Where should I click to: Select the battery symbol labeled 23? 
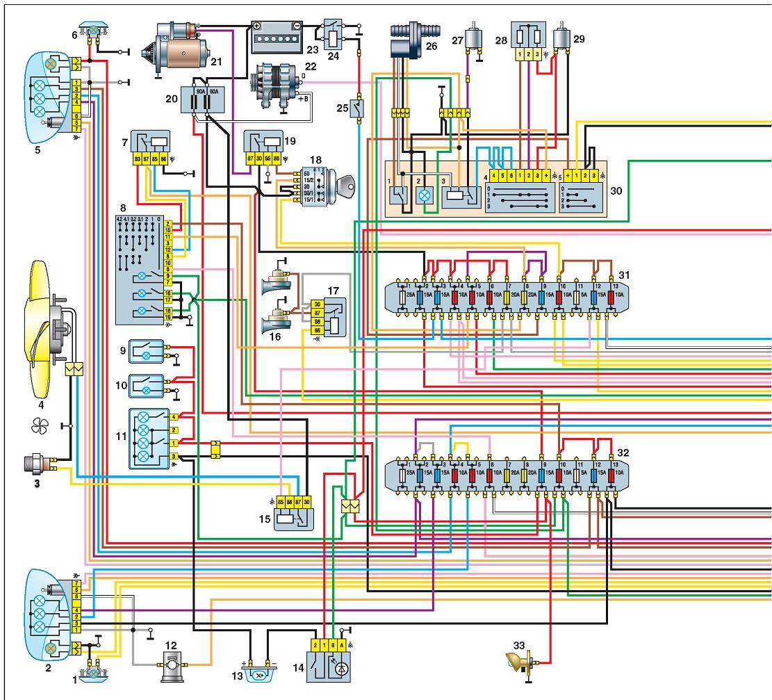[x=277, y=37]
